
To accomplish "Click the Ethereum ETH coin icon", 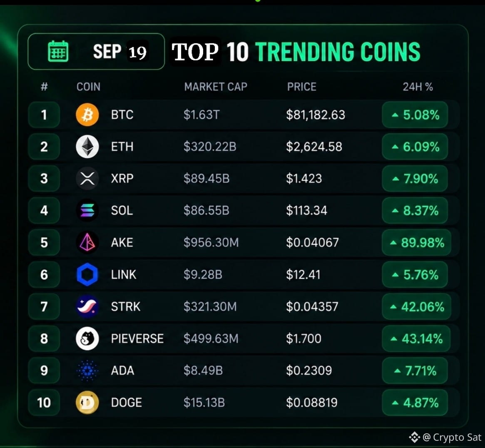I will pos(87,146).
